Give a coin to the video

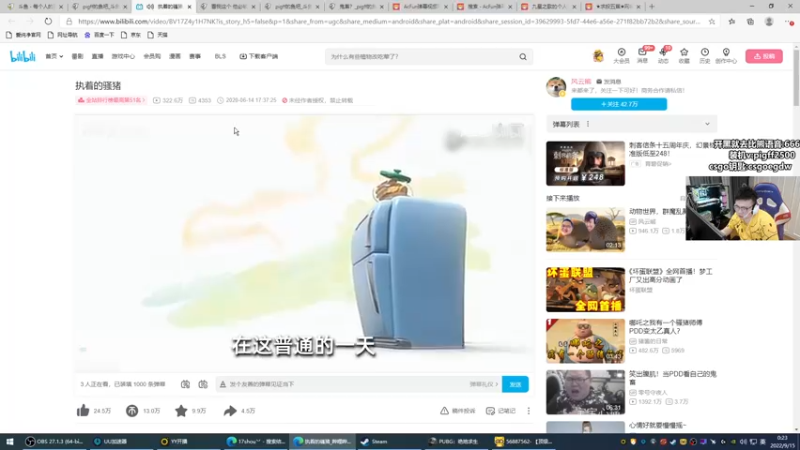[132, 410]
